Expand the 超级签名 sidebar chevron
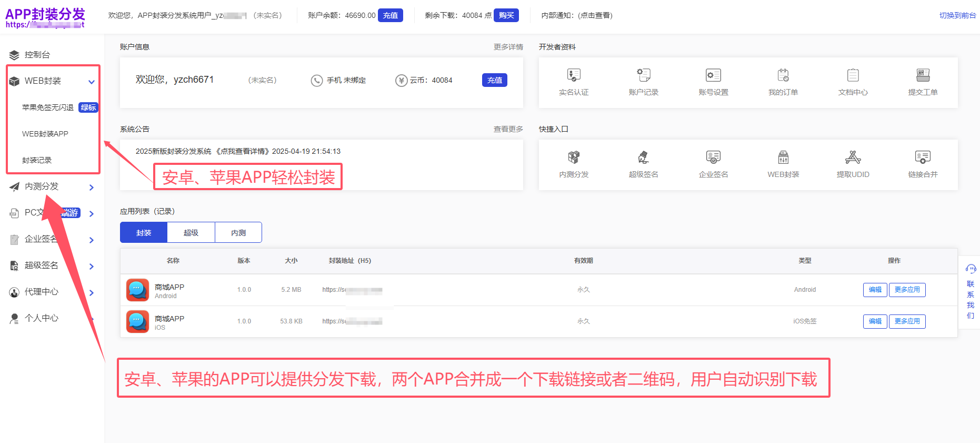Screen dimensions: 980x443 [x=92, y=267]
